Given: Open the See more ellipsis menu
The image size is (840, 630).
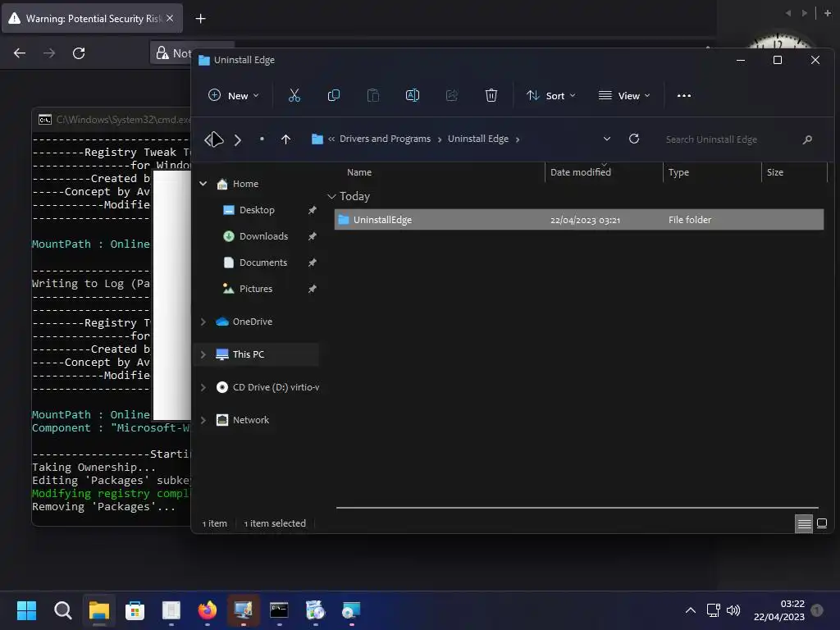Looking at the screenshot, I should pos(683,95).
